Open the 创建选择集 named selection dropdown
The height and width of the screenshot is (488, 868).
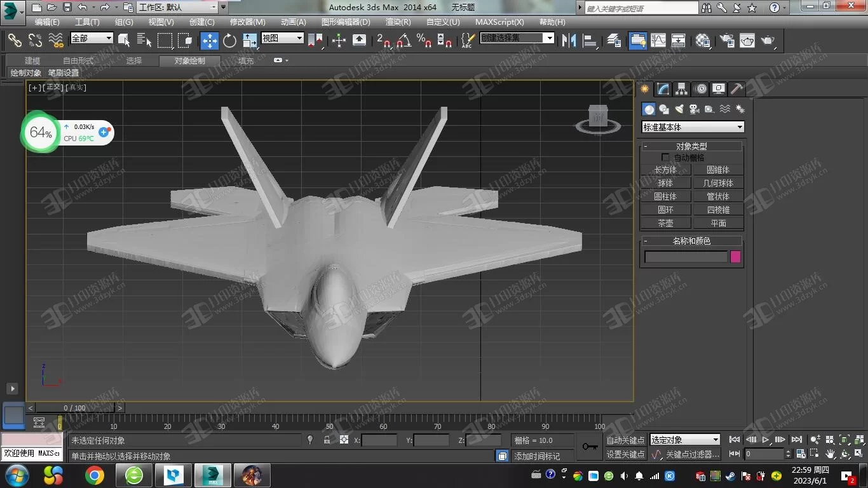517,38
